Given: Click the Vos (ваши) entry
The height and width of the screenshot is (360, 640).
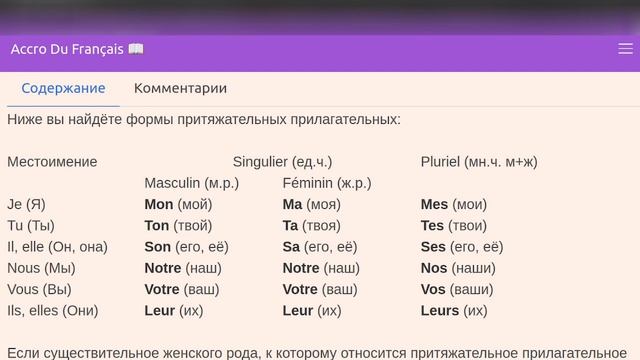Looking at the screenshot, I should tap(457, 289).
